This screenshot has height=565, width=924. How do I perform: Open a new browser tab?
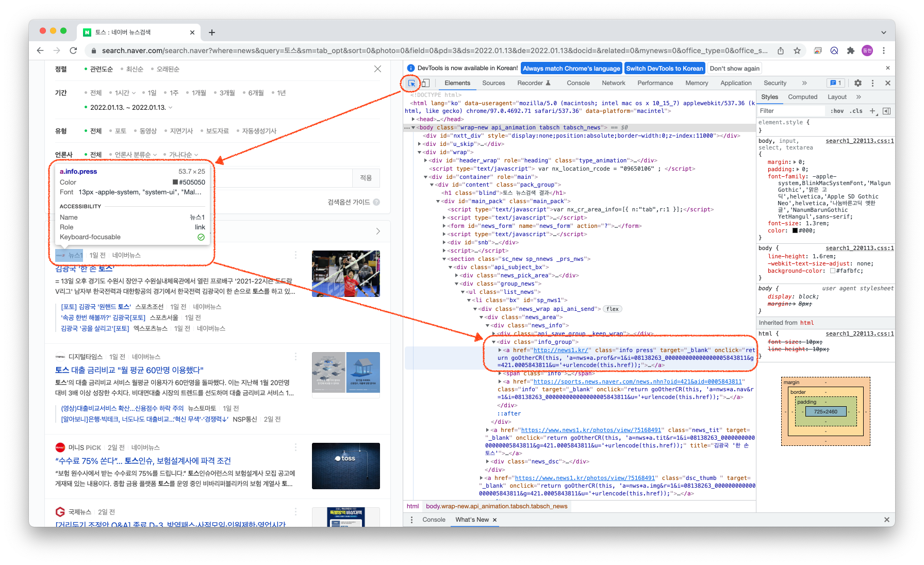(x=211, y=32)
